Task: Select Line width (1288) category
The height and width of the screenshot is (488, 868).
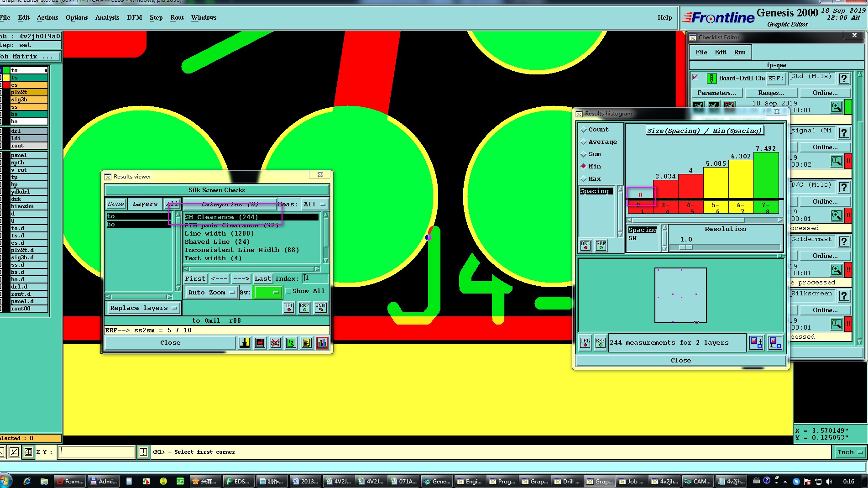Action: point(219,233)
